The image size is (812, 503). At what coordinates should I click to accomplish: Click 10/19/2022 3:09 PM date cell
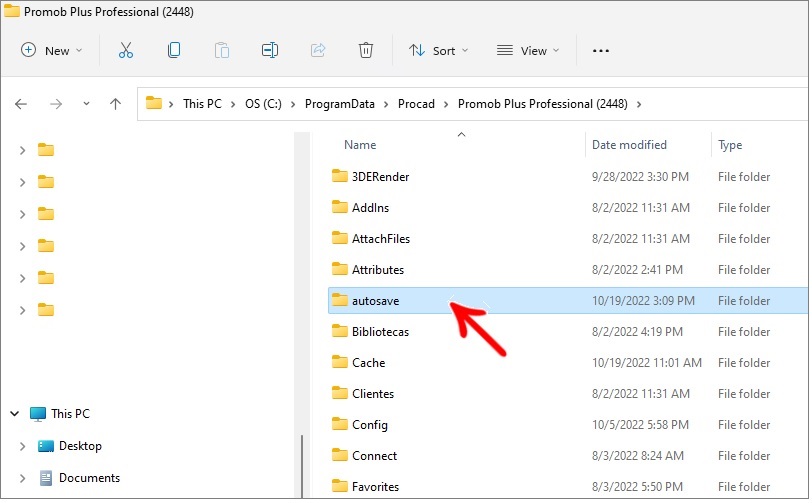coord(643,301)
